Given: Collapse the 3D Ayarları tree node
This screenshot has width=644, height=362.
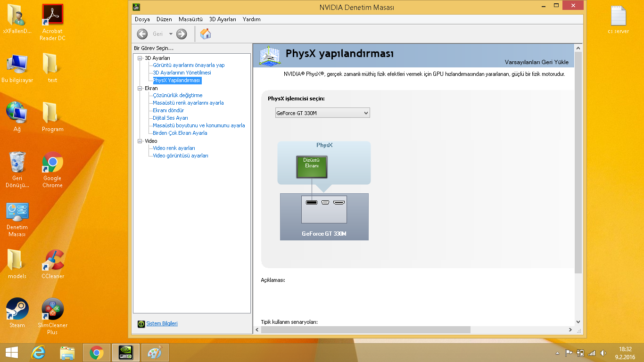Looking at the screenshot, I should coord(140,58).
